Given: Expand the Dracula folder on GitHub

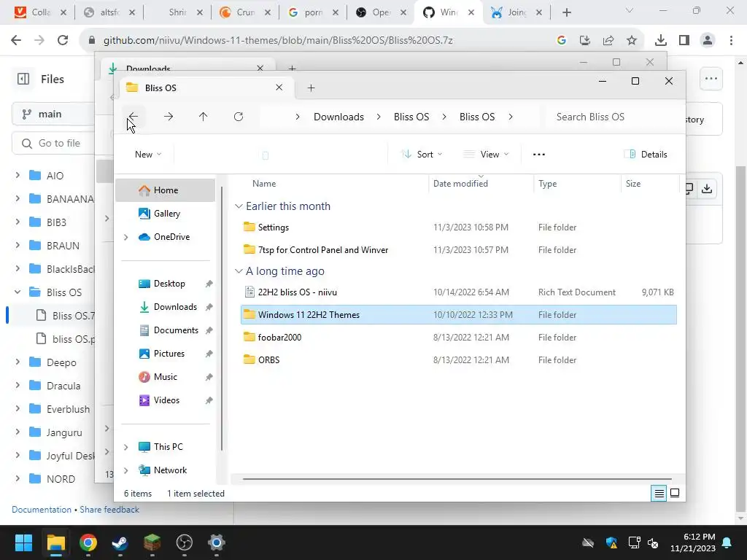Looking at the screenshot, I should [x=18, y=385].
